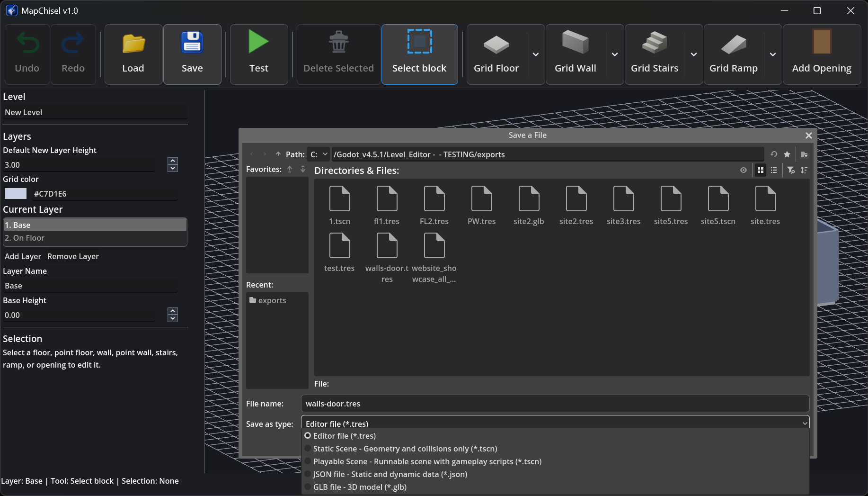Viewport: 868px width, 496px height.
Task: Choose the Grid Ramp tool
Action: (x=734, y=54)
